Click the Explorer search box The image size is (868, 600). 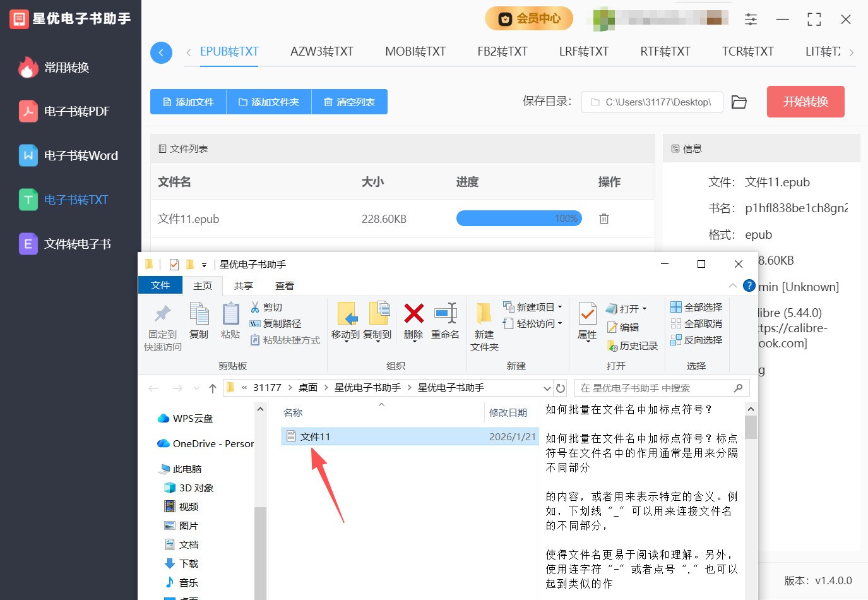coord(662,388)
